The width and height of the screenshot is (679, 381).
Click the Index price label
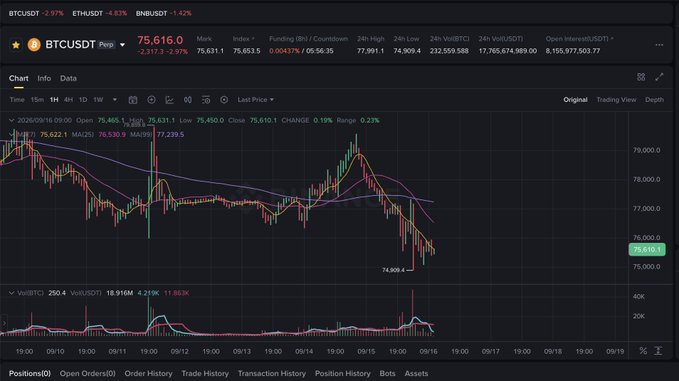241,39
